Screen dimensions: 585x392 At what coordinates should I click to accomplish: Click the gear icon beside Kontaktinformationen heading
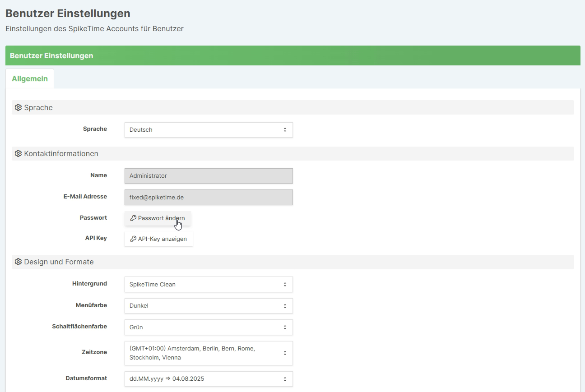pyautogui.click(x=18, y=154)
